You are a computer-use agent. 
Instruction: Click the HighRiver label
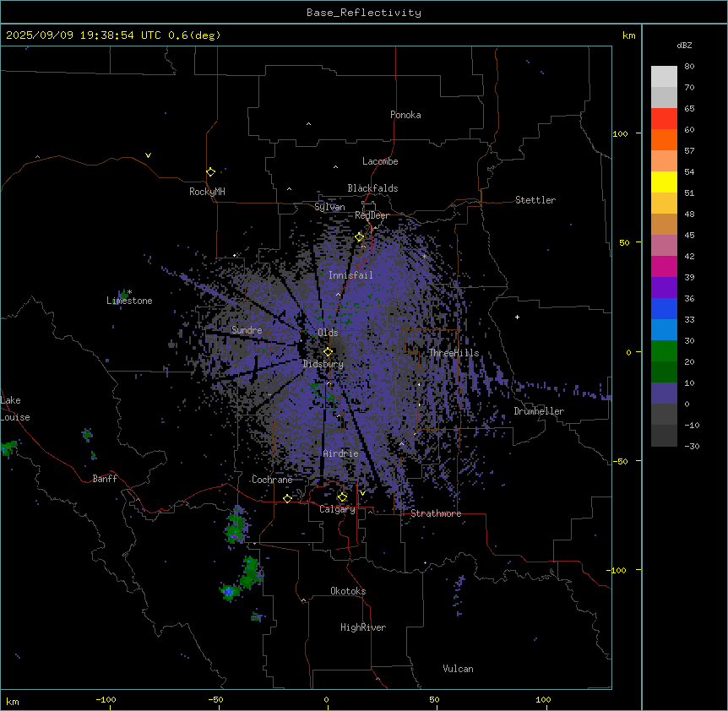click(x=363, y=627)
